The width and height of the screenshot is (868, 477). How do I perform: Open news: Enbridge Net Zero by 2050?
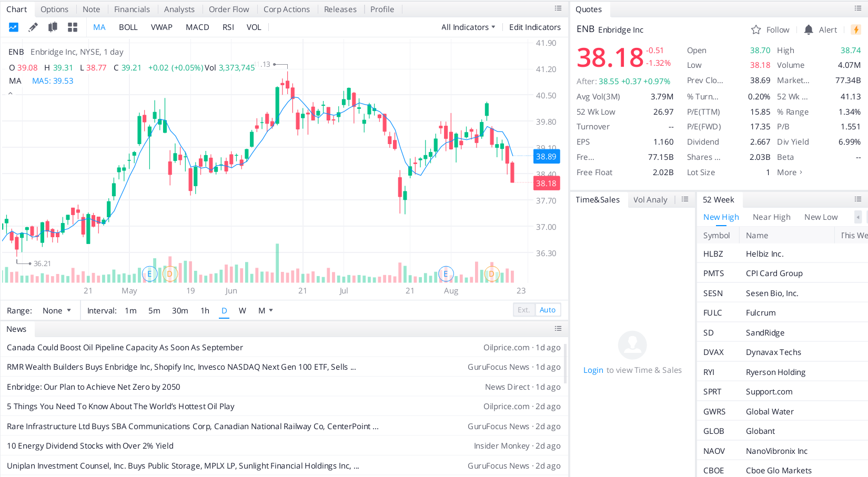[94, 387]
